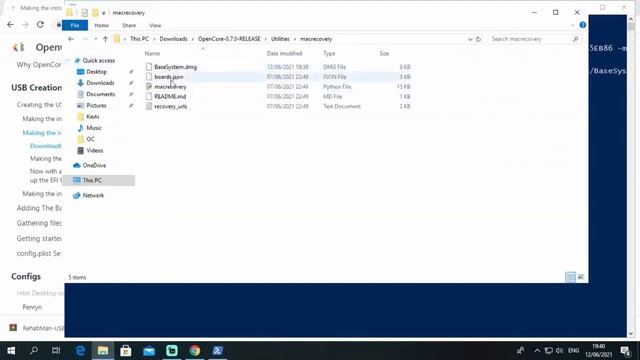The width and height of the screenshot is (640, 360).
Task: Open Pictures in navigation pane
Action: click(x=96, y=105)
